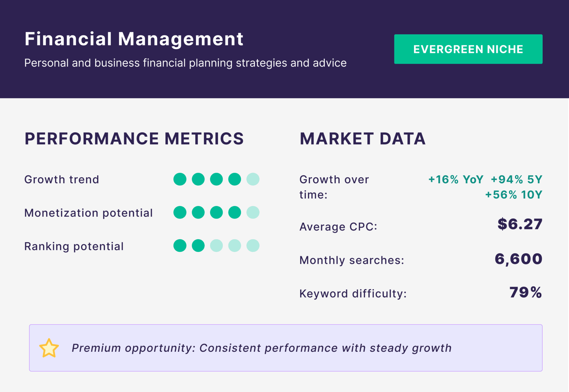Click the PERFORMANCE METRICS heading
This screenshot has width=569, height=392.
(x=134, y=139)
